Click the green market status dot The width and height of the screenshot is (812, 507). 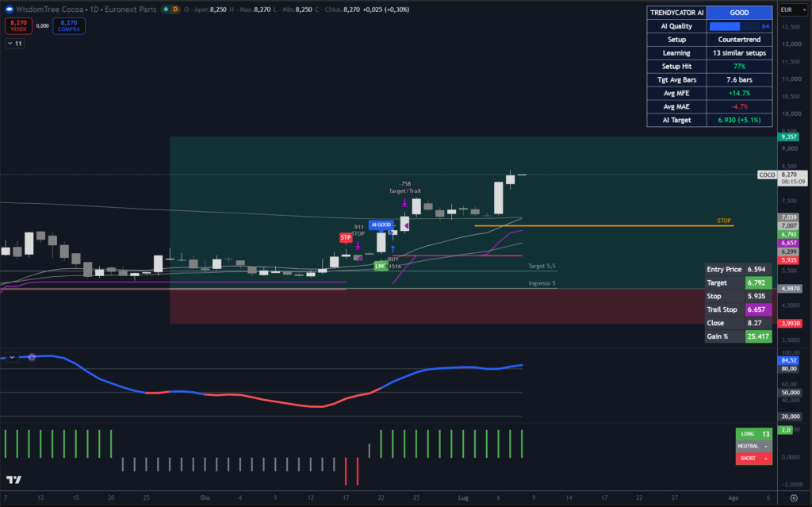click(166, 10)
